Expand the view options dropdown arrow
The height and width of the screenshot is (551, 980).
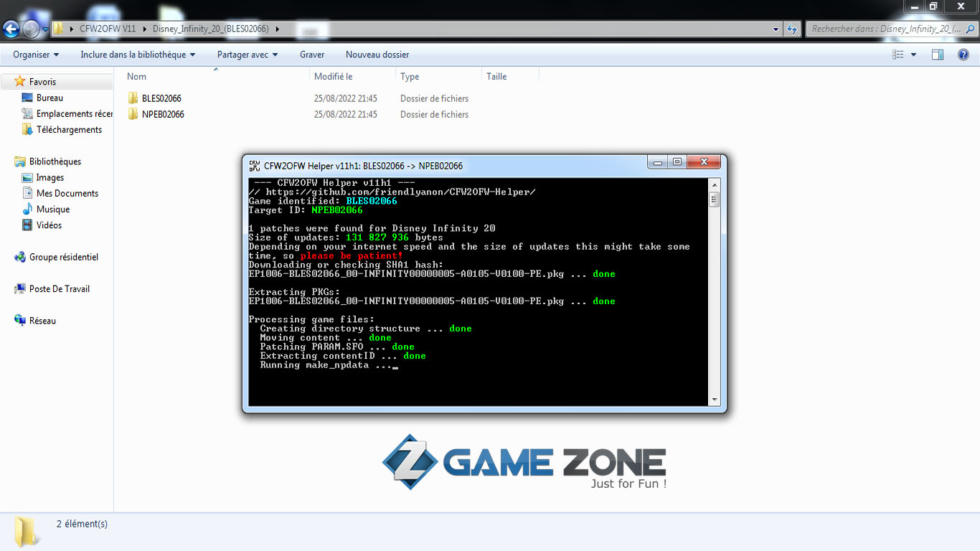click(x=913, y=55)
